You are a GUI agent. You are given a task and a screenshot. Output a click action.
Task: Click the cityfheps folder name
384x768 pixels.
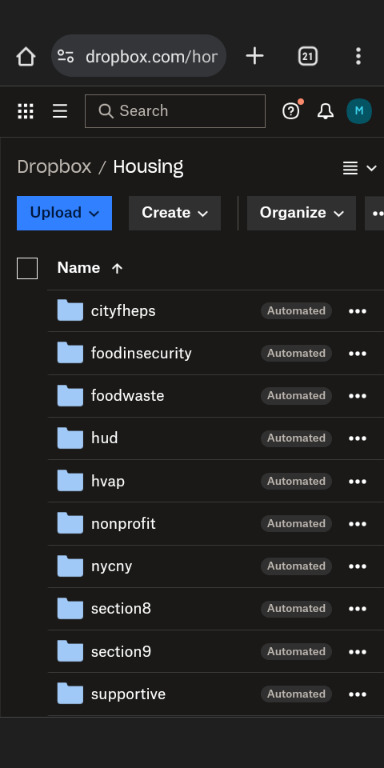pos(123,311)
